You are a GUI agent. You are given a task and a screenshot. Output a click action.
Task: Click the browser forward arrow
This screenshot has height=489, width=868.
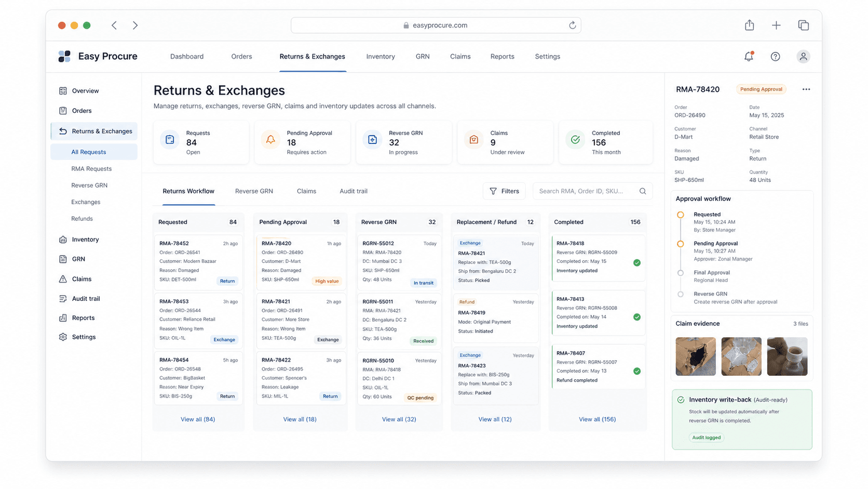[x=135, y=25]
